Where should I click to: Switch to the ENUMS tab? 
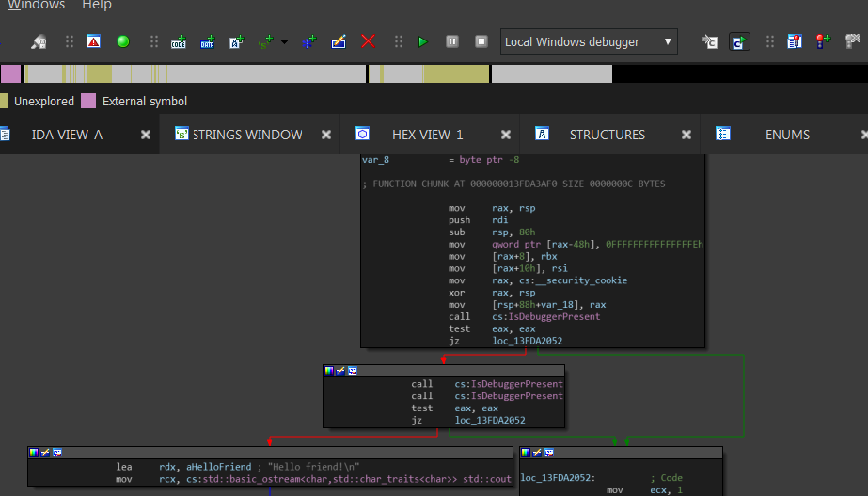(787, 135)
